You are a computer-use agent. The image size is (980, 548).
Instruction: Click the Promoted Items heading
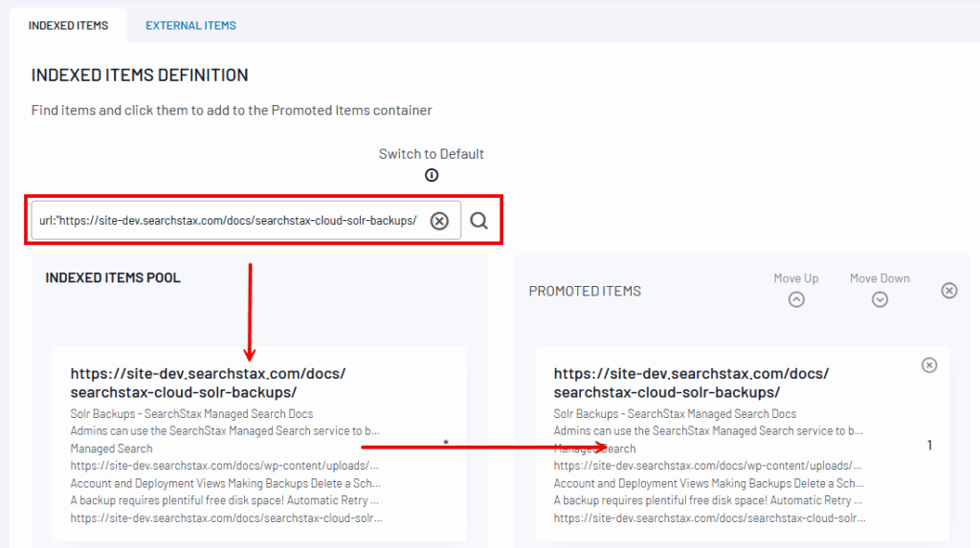click(x=585, y=291)
